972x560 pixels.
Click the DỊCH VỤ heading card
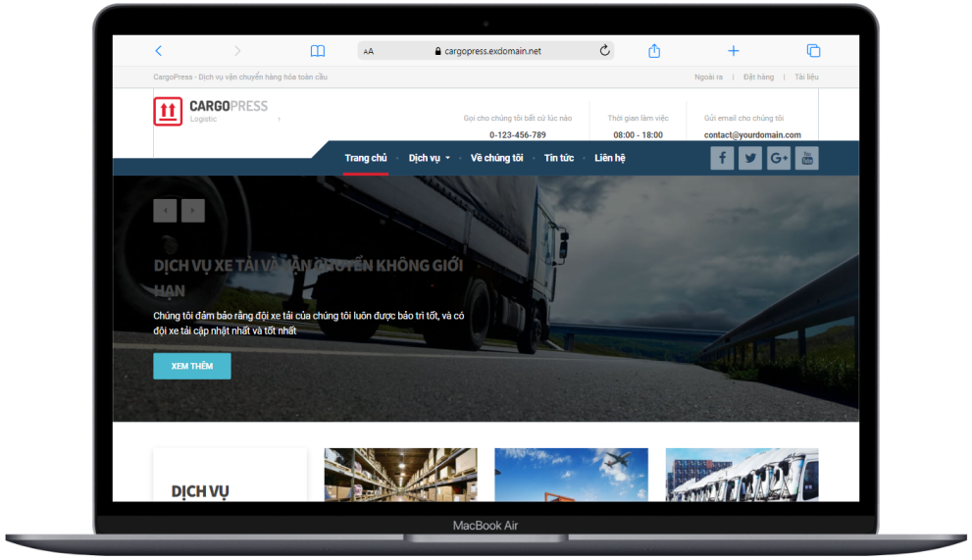tap(230, 475)
